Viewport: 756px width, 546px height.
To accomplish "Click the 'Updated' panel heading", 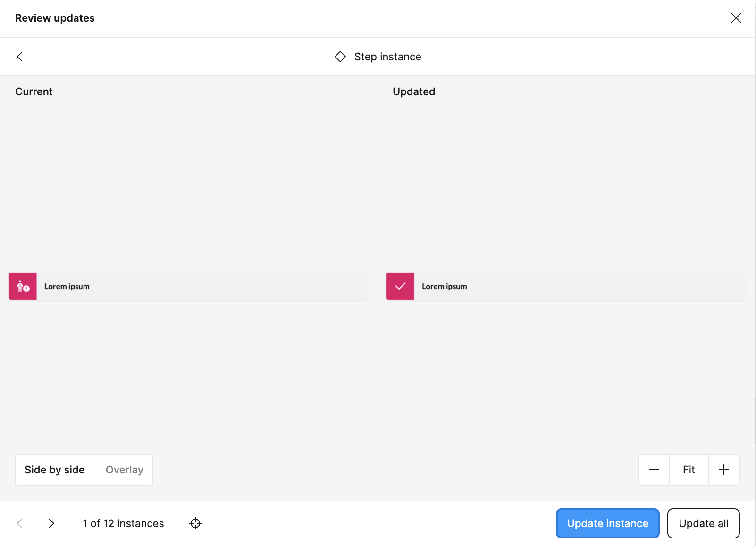I will click(414, 91).
